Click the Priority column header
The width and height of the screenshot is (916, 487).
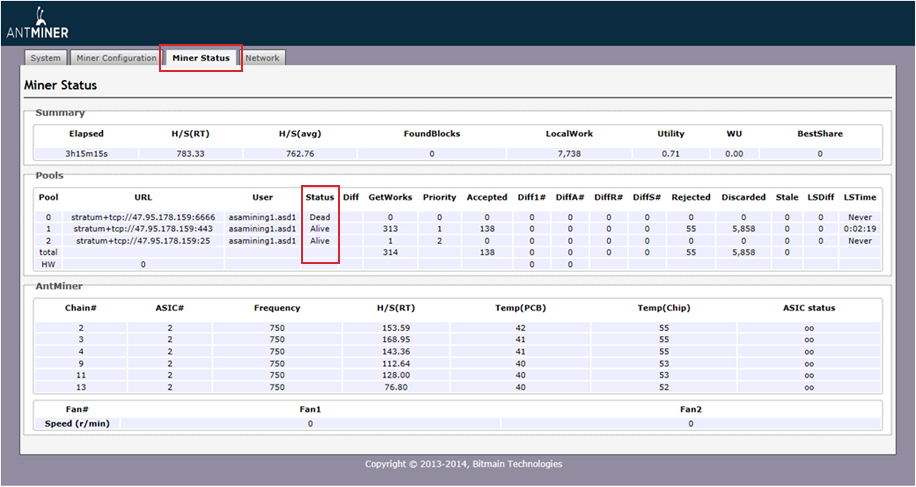point(439,197)
